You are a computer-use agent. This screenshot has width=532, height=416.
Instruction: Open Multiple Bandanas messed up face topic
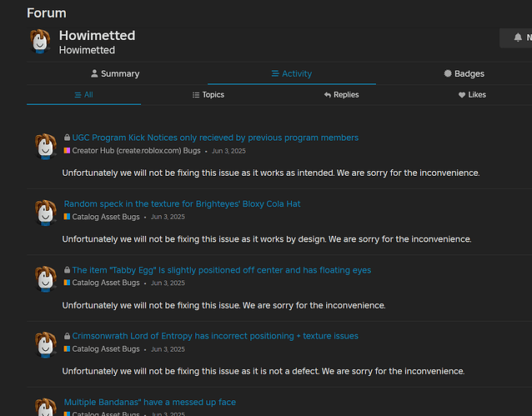coord(150,402)
